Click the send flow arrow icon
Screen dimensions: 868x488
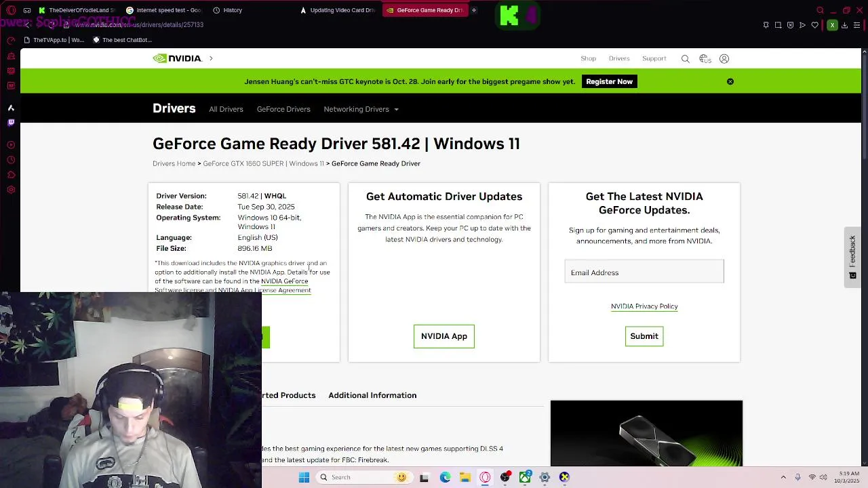pyautogui.click(x=803, y=25)
